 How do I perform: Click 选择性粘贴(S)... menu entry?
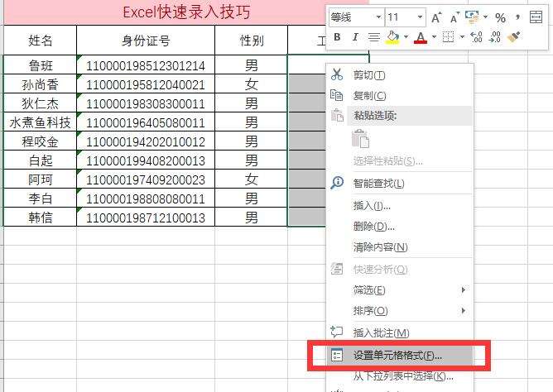point(401,161)
